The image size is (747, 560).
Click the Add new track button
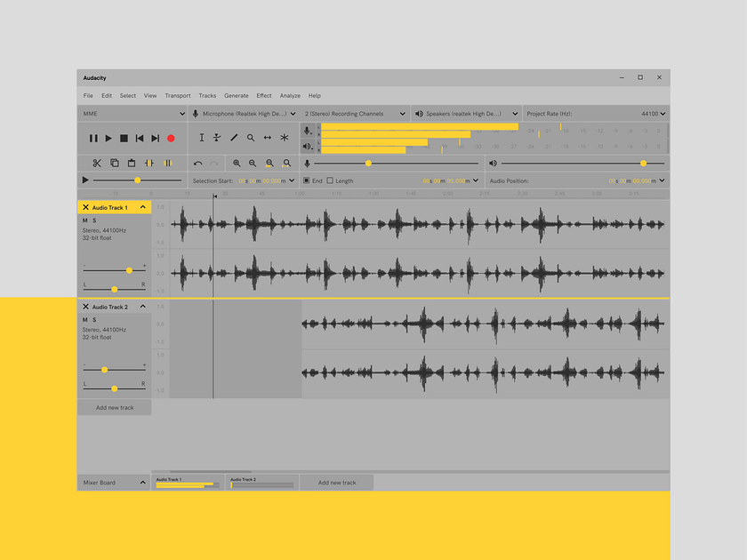click(x=114, y=407)
